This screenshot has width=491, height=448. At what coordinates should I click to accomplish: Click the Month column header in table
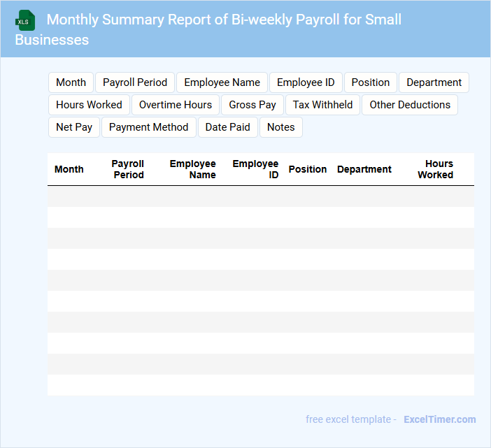[69, 169]
